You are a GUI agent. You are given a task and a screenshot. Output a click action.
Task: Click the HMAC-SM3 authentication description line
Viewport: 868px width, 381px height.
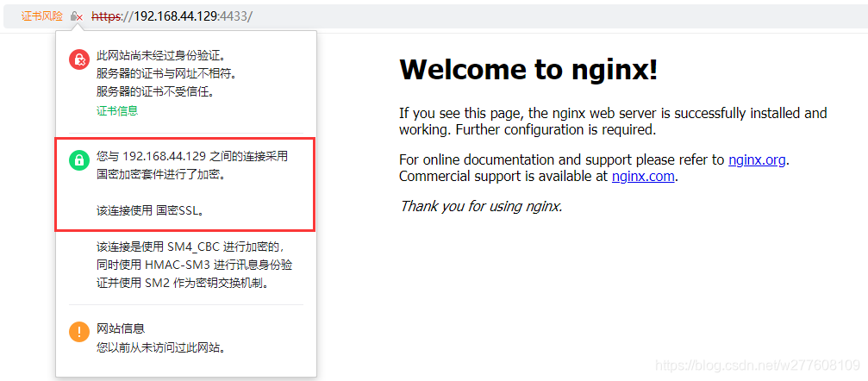pos(194,265)
